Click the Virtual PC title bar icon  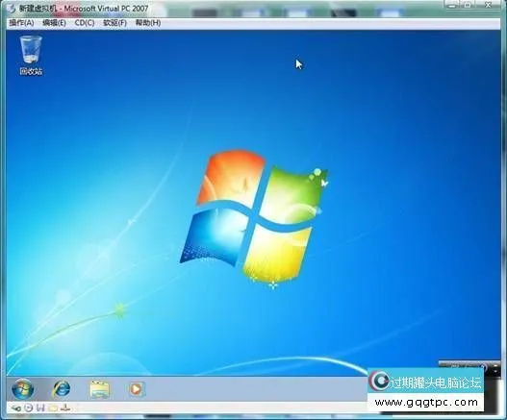[x=12, y=8]
